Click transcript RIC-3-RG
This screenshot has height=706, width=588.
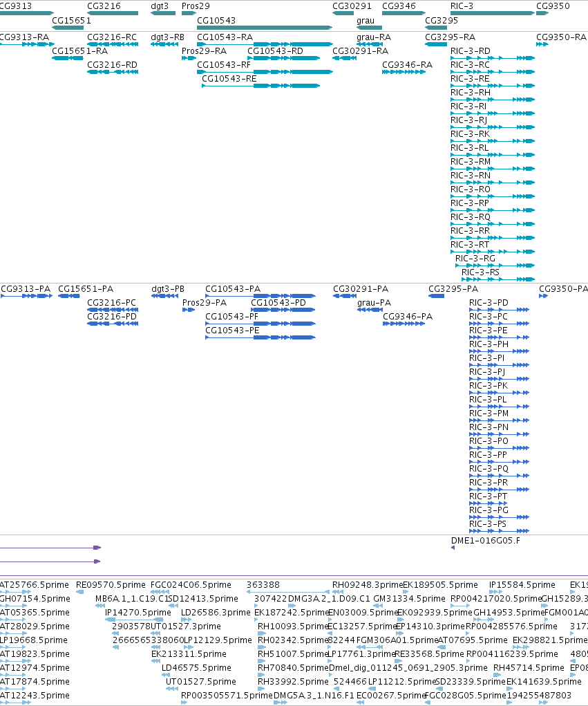pos(475,259)
